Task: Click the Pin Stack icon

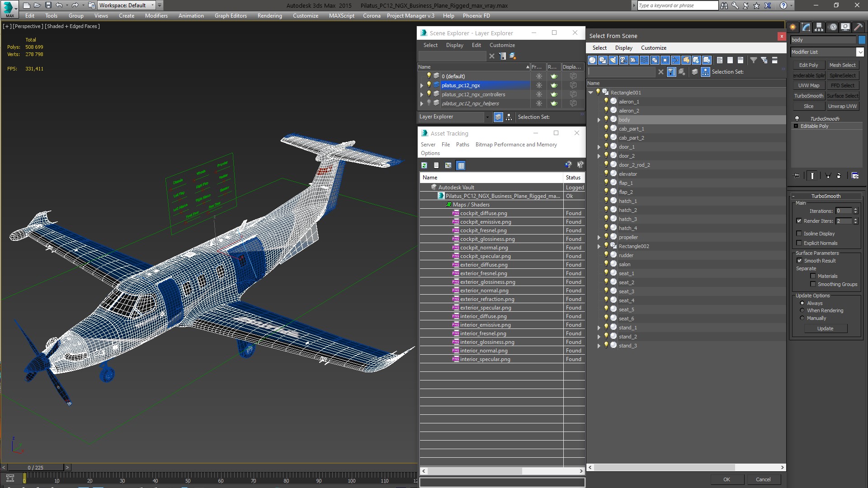Action: pyautogui.click(x=797, y=176)
